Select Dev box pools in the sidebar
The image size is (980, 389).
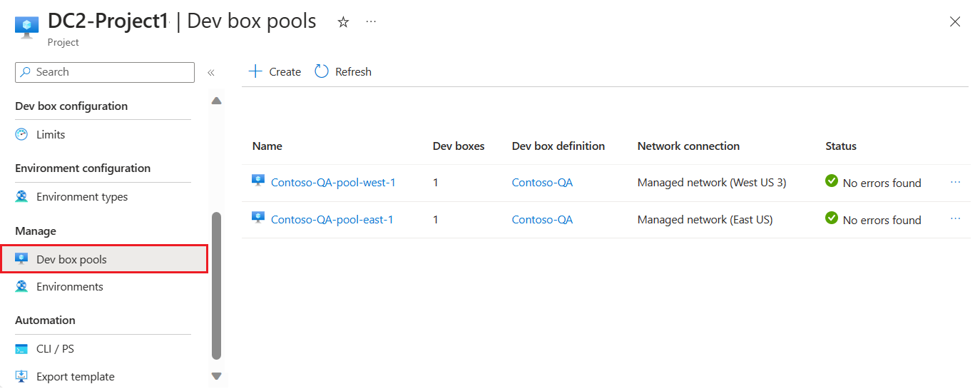tap(104, 259)
